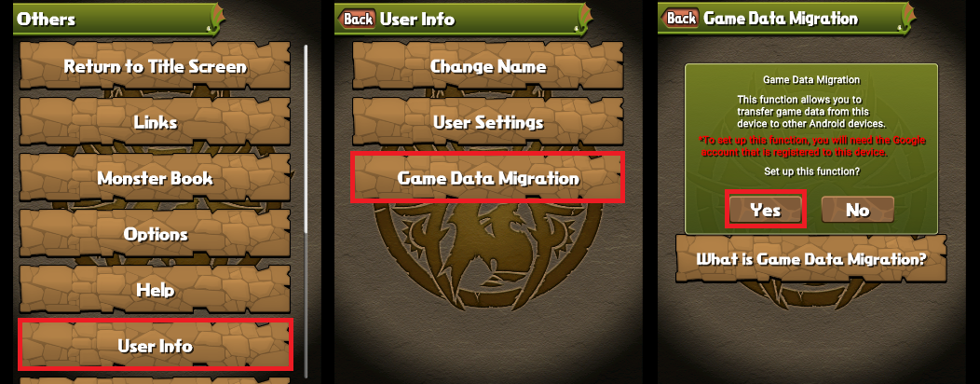Select User Info in Others menu
The height and width of the screenshot is (384, 980).
coord(155,345)
